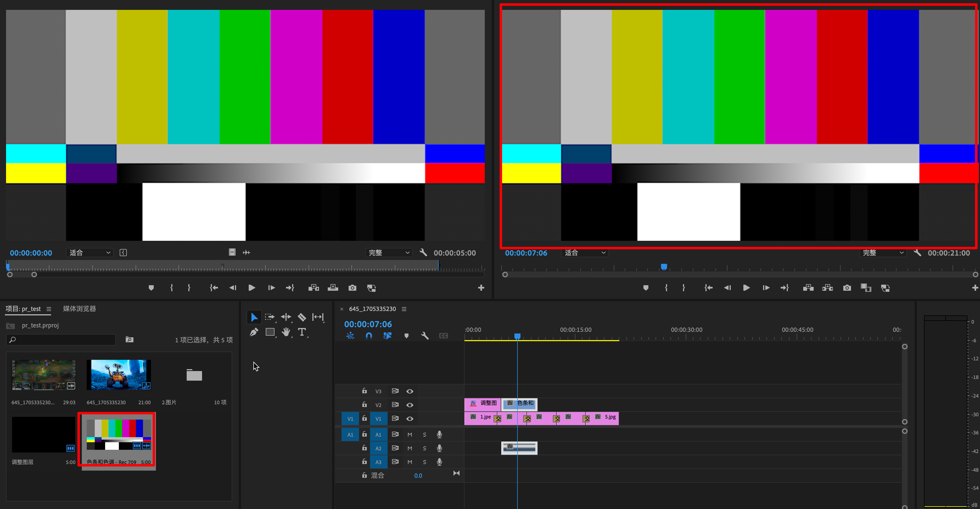Enable voice-over record on A3
The width and height of the screenshot is (980, 509).
tap(439, 462)
